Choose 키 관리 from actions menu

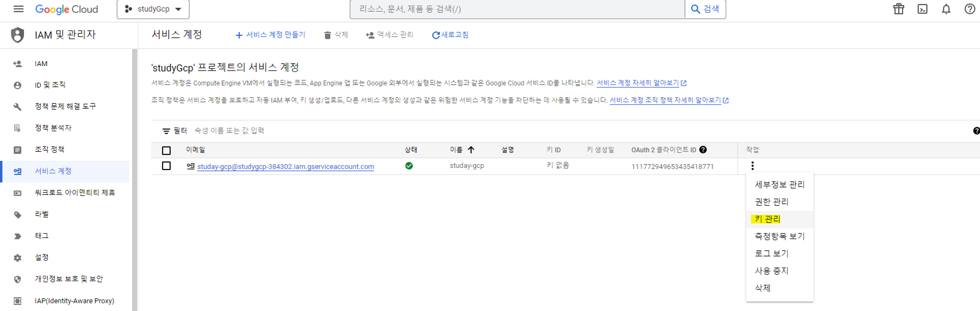click(x=780, y=219)
